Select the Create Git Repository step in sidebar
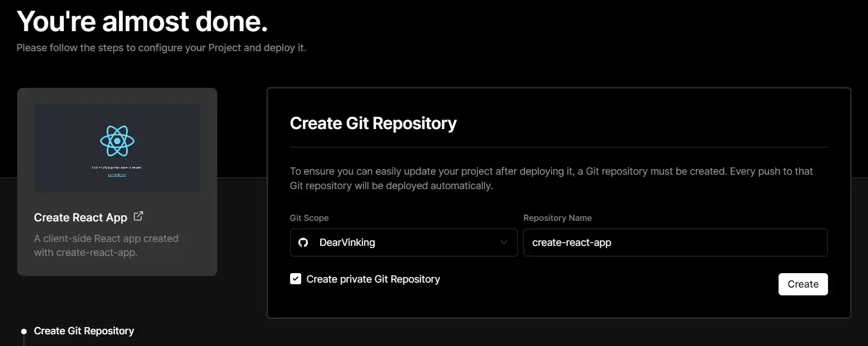Image resolution: width=868 pixels, height=346 pixels. 84,331
